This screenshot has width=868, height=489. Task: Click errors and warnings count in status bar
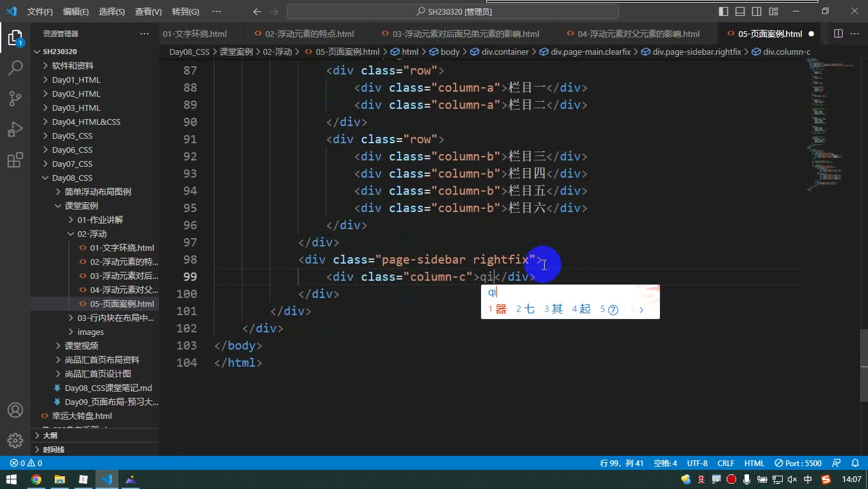(26, 463)
